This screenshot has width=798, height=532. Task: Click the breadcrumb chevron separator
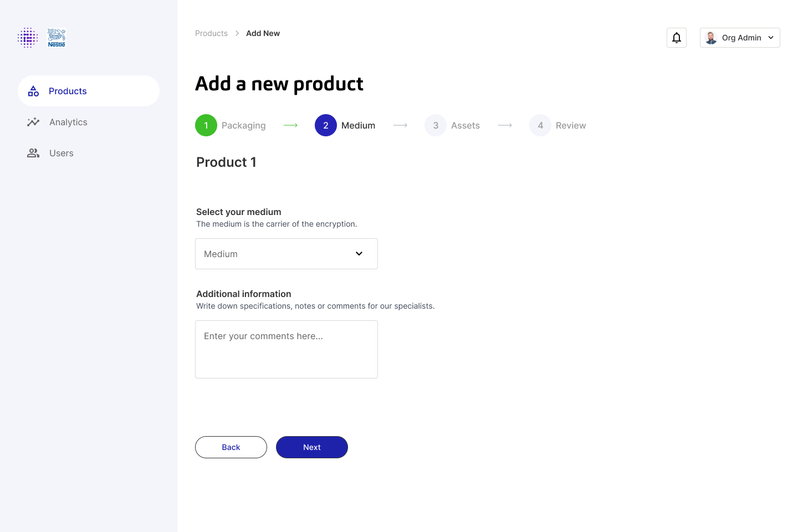pyautogui.click(x=237, y=33)
